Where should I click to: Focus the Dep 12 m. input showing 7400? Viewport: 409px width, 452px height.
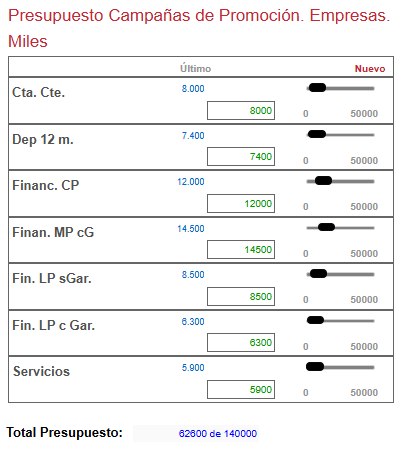(241, 156)
